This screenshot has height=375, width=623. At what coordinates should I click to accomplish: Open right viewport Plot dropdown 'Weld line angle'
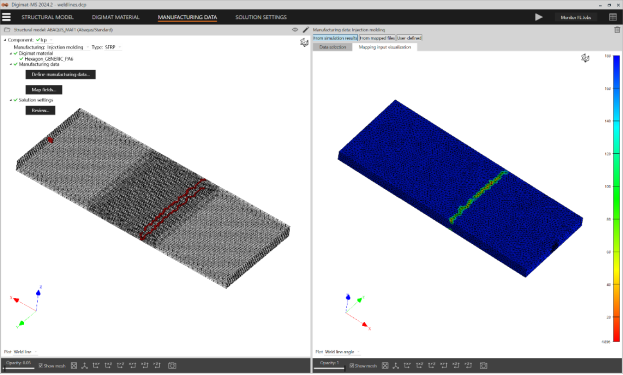coord(342,352)
